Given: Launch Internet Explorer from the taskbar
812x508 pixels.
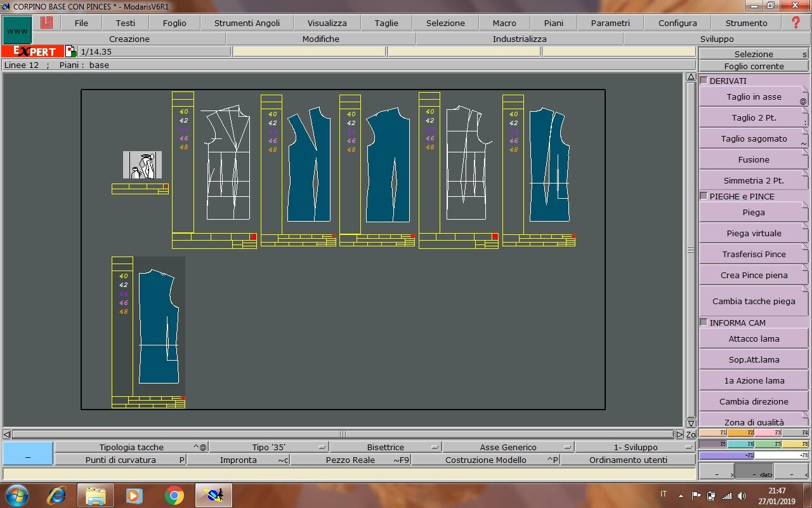Looking at the screenshot, I should point(56,495).
